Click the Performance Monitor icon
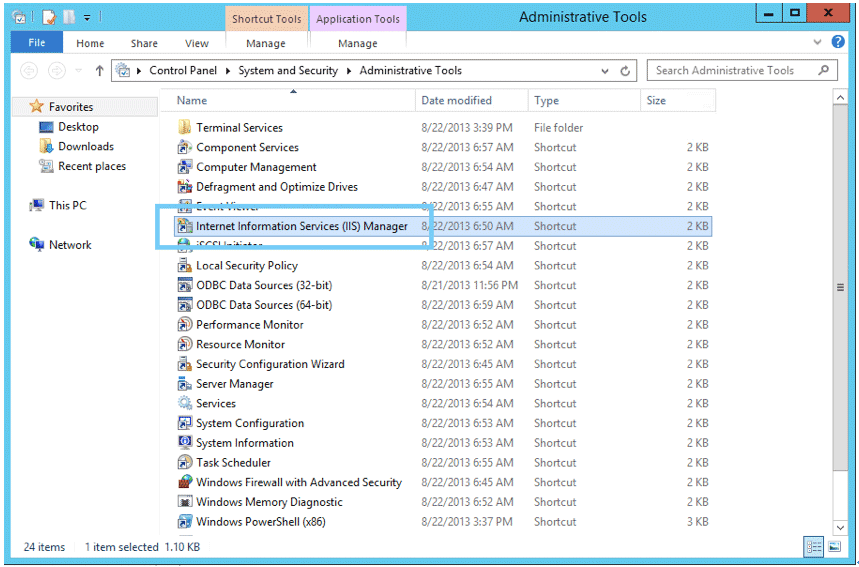859x567 pixels. [185, 324]
